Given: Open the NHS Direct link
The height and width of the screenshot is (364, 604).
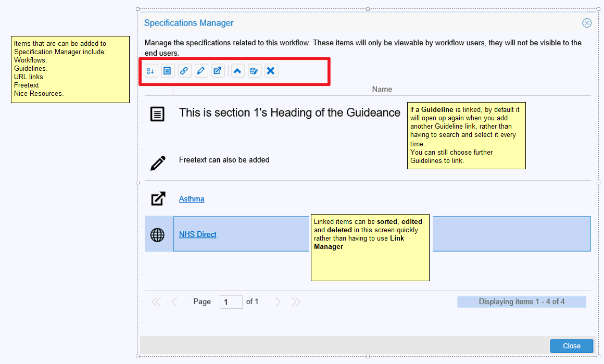Looking at the screenshot, I should click(x=197, y=234).
